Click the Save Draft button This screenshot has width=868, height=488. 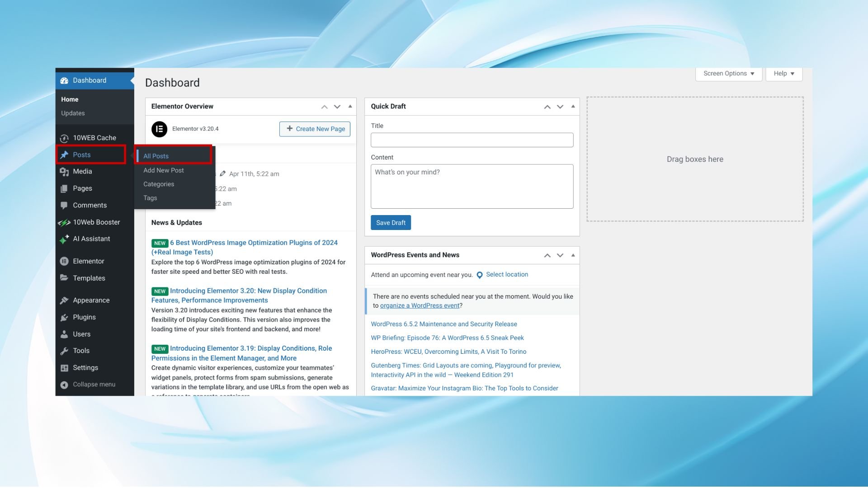point(390,222)
